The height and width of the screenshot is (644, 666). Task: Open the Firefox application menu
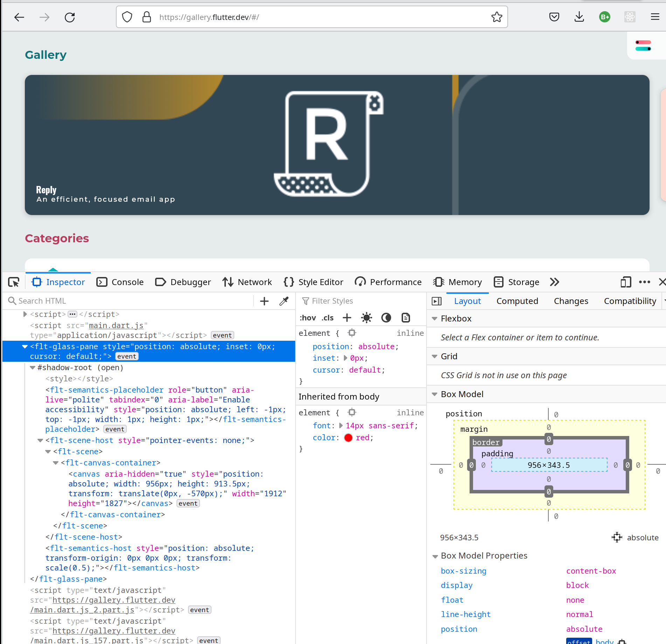click(x=655, y=17)
